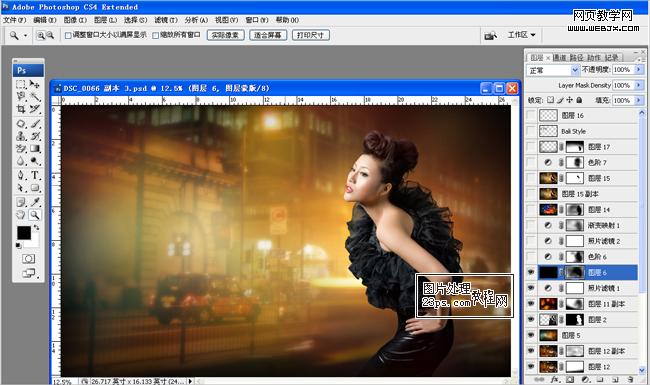The image size is (650, 385).
Task: Show the 图层 16 layer
Action: [x=531, y=115]
